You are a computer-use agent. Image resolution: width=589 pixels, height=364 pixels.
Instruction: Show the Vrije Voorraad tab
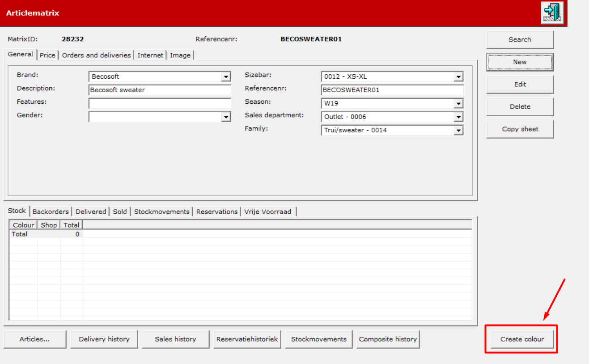pyautogui.click(x=267, y=212)
